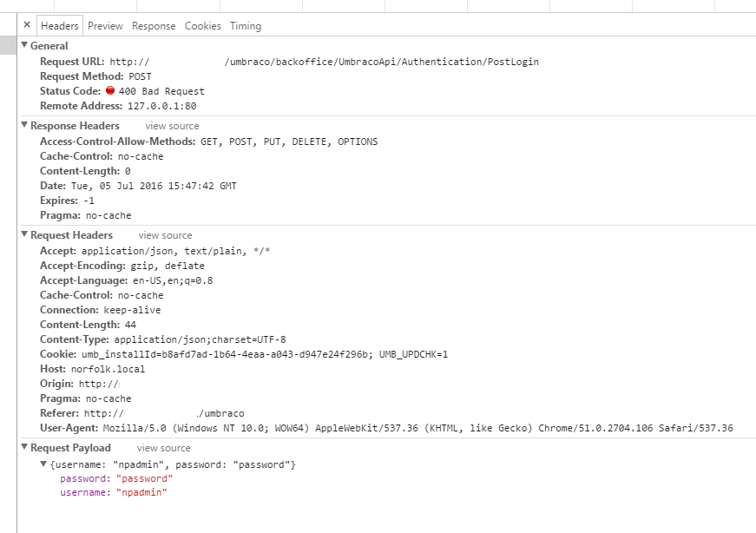Viewport: 756px width, 533px height.
Task: Open the Preview tab
Action: (105, 26)
